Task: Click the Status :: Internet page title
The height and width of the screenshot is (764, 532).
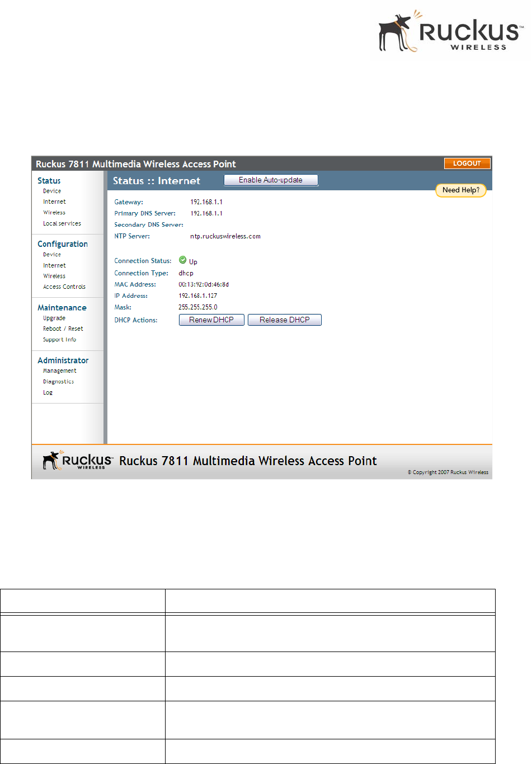Action: point(157,181)
